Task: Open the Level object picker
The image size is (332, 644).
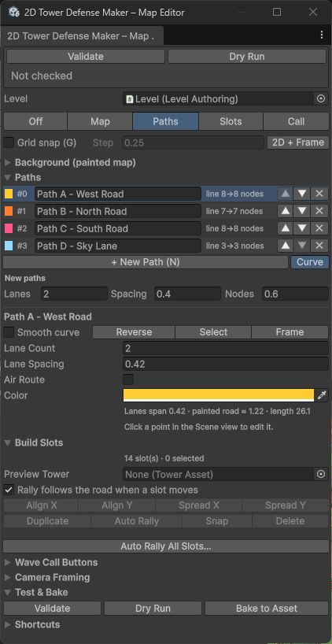Action: tap(321, 99)
